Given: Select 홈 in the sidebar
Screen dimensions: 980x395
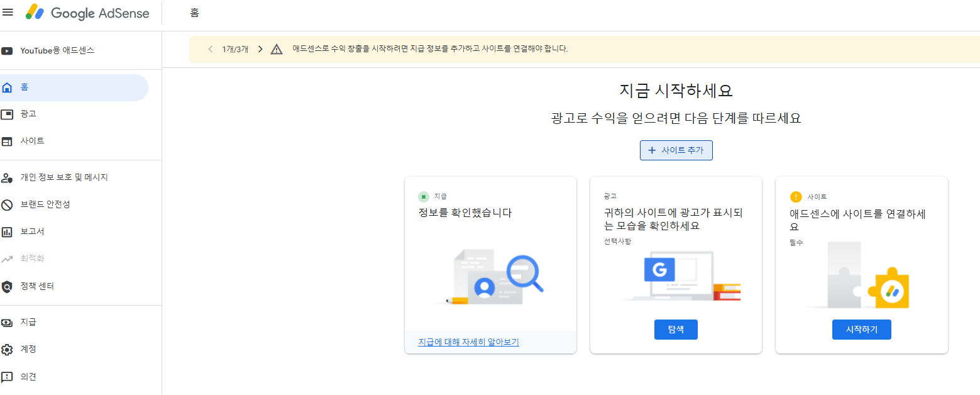Looking at the screenshot, I should [x=74, y=87].
